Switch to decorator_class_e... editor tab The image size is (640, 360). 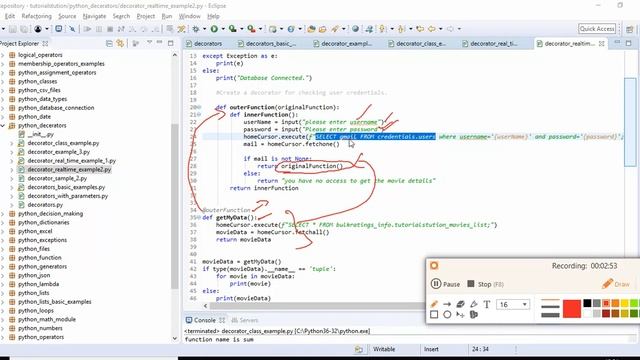coord(418,43)
